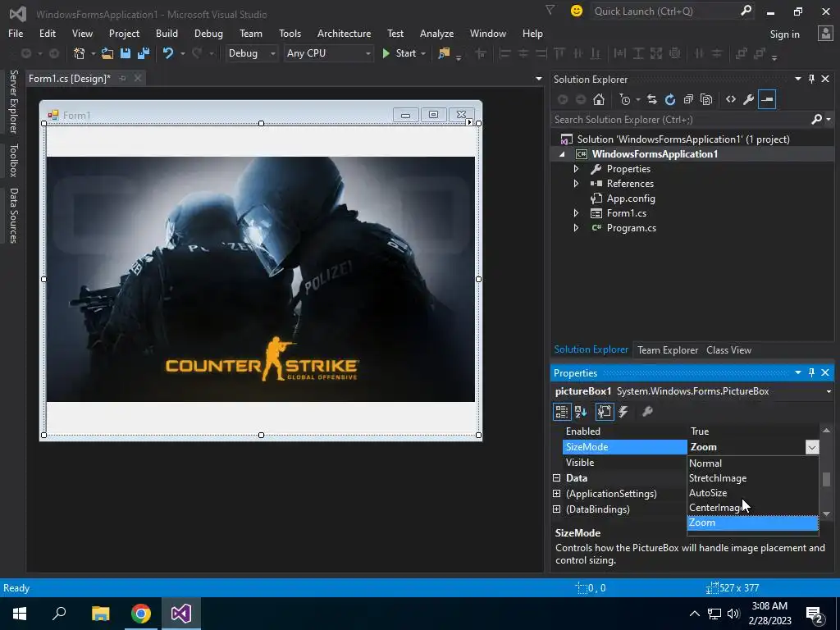Click Properties grid scrollbar thumb
This screenshot has width=840, height=630.
coord(827,479)
